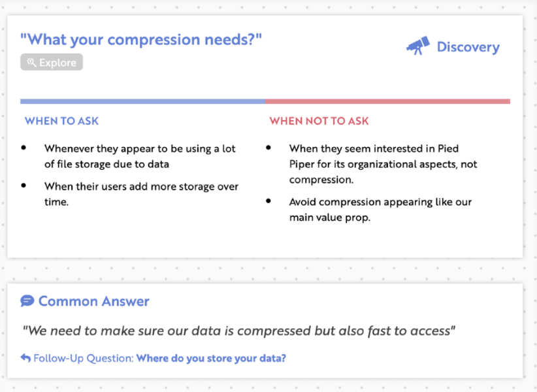This screenshot has width=537, height=392.
Task: Click the Common Answer speech bubble icon
Action: click(x=27, y=301)
